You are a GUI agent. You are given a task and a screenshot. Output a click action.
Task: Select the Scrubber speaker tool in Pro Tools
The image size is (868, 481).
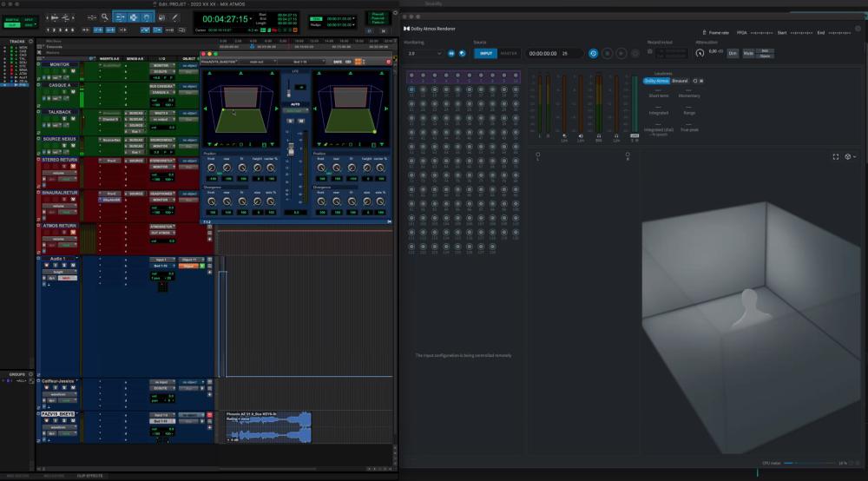161,17
